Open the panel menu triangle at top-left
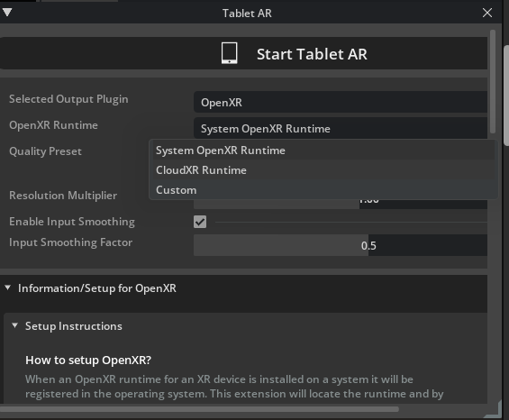The height and width of the screenshot is (420, 509). (x=7, y=13)
